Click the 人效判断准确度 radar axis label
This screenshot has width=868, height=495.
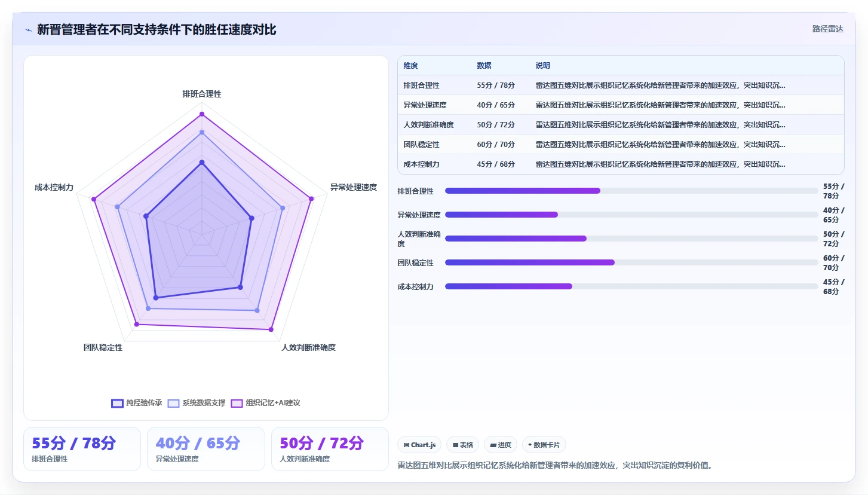point(308,347)
